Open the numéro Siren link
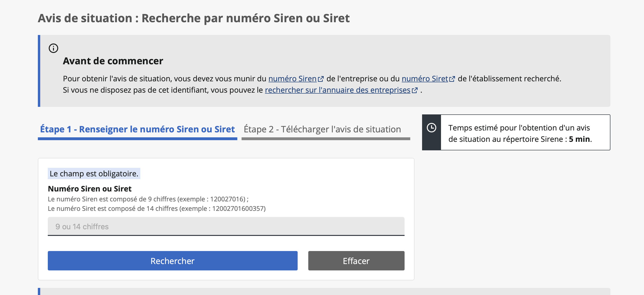 (x=292, y=78)
